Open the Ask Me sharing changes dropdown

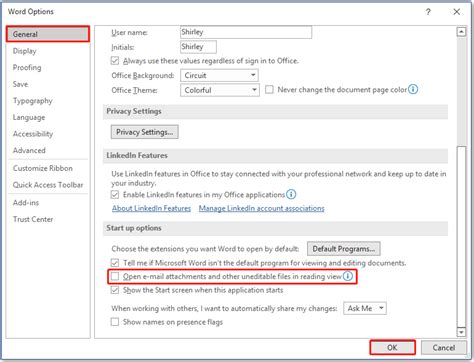(365, 308)
